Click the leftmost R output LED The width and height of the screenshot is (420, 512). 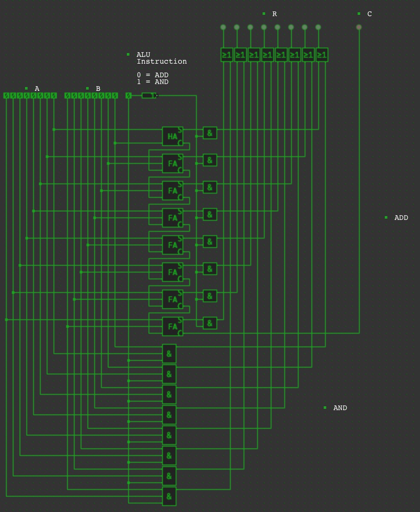[x=223, y=27]
